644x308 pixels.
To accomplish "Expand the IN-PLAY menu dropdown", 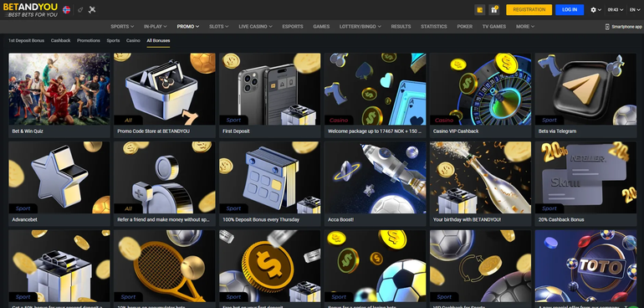I will (156, 26).
